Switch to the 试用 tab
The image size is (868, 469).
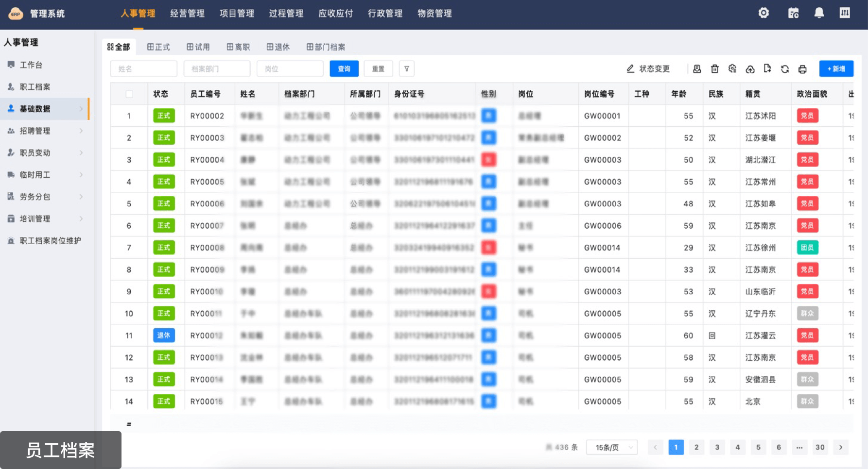pyautogui.click(x=198, y=47)
